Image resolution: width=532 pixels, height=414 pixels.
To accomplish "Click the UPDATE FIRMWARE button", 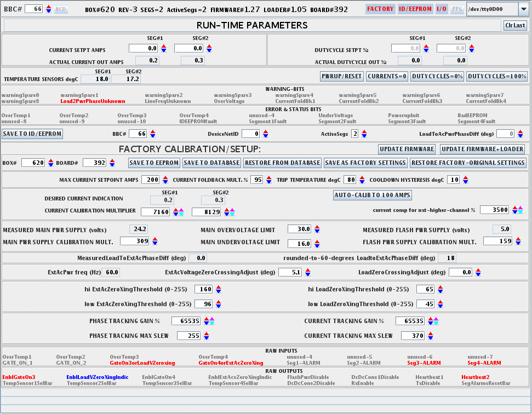I will [407, 149].
